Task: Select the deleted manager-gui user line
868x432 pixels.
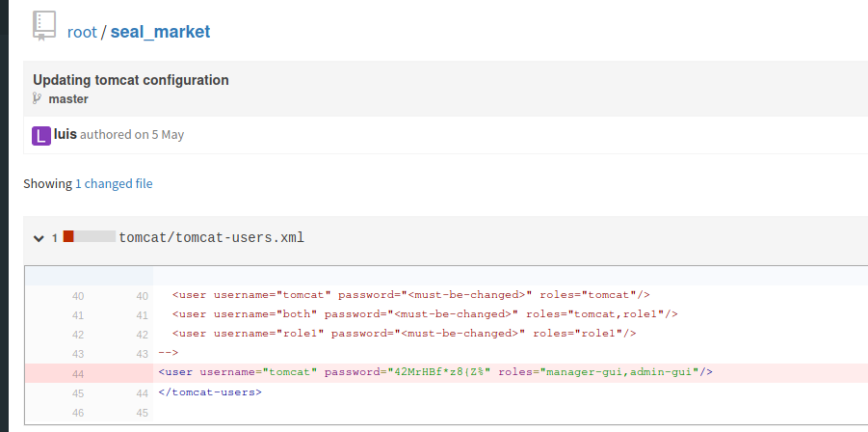Action: tap(434, 372)
